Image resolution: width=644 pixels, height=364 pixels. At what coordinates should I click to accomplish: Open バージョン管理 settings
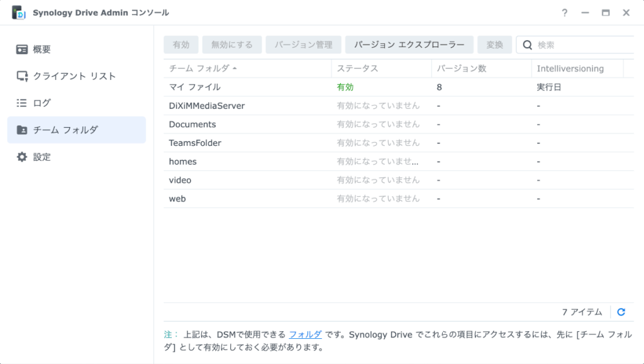[304, 45]
